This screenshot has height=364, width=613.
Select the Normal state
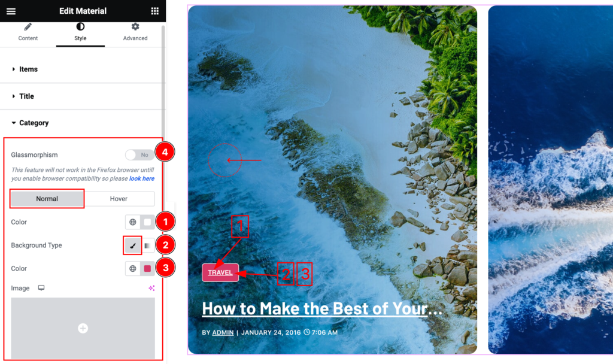(x=47, y=199)
